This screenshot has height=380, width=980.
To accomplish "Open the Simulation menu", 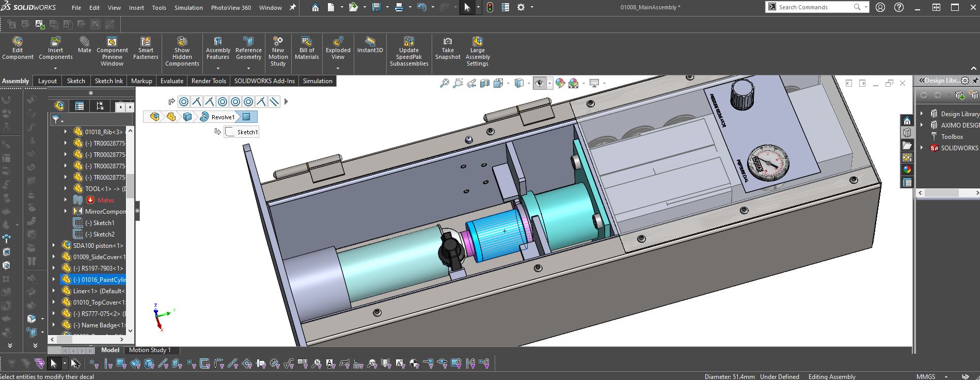I will click(188, 8).
